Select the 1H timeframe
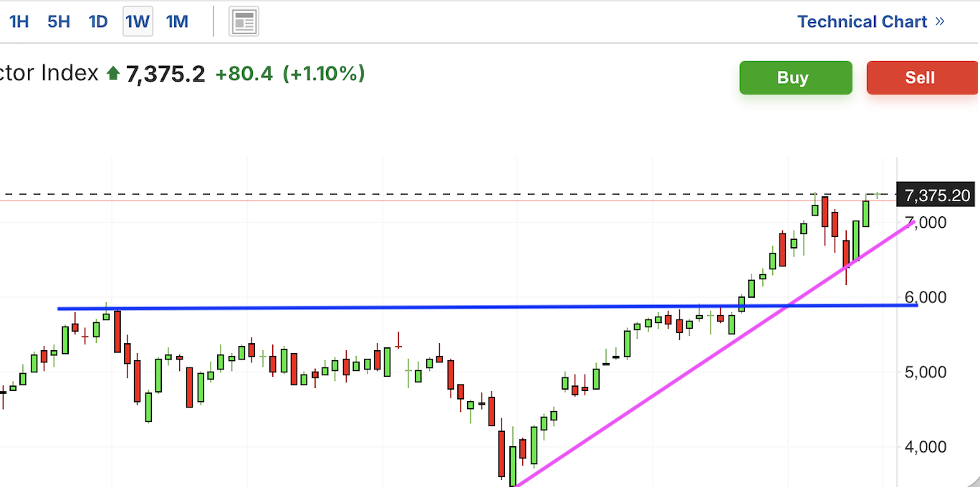Image resolution: width=980 pixels, height=487 pixels. pos(19,21)
